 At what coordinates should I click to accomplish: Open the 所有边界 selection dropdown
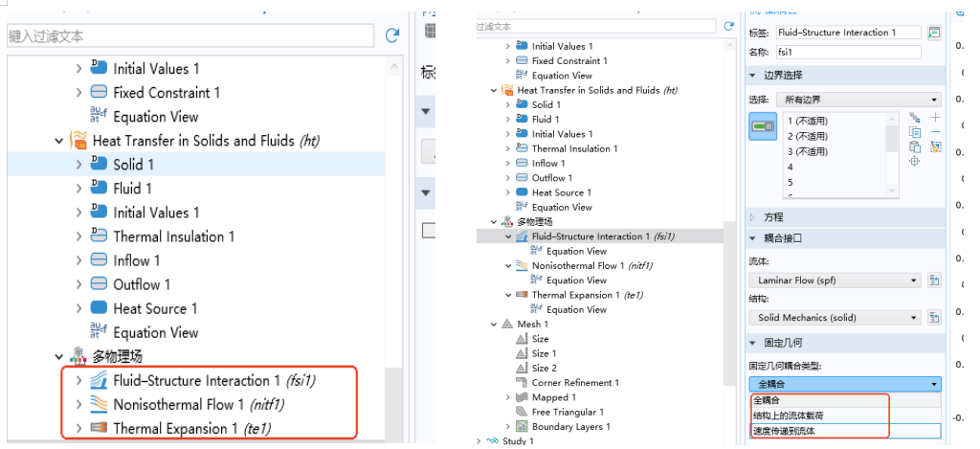(844, 100)
